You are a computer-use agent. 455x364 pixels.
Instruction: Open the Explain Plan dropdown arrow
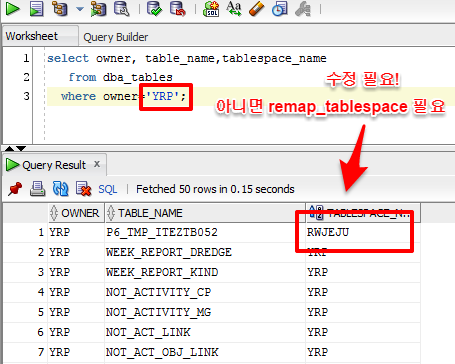[80, 9]
